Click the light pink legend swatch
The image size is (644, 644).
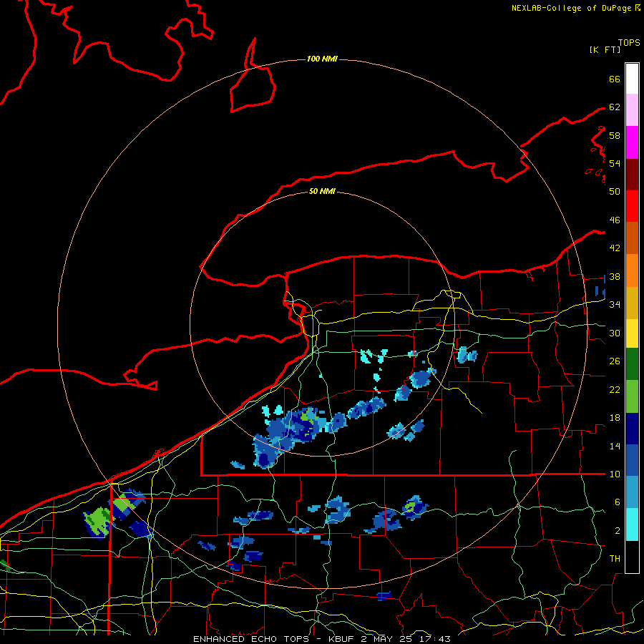coord(632,110)
